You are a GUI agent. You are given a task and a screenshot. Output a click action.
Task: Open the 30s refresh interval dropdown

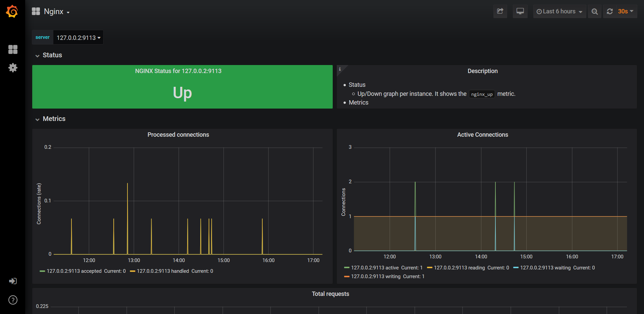pyautogui.click(x=626, y=11)
